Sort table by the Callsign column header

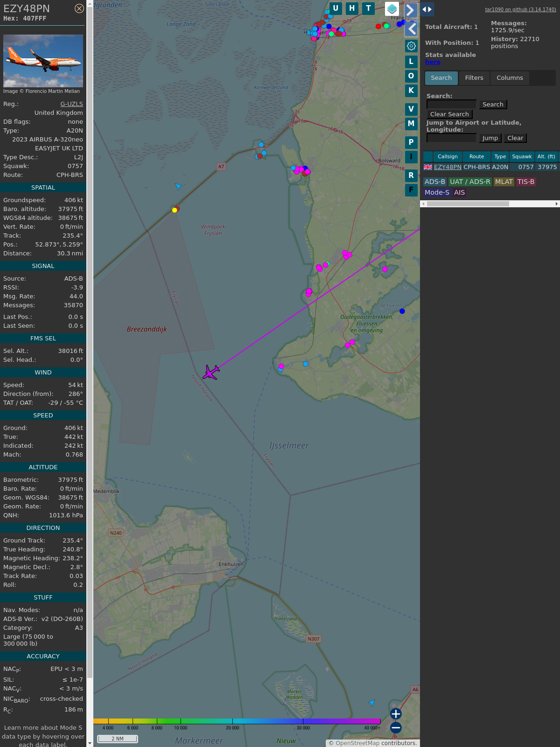448,157
